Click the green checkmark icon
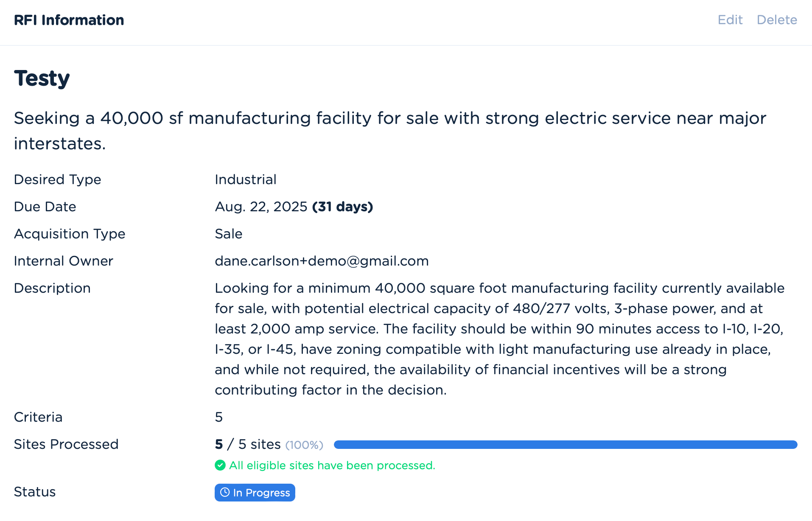 220,465
